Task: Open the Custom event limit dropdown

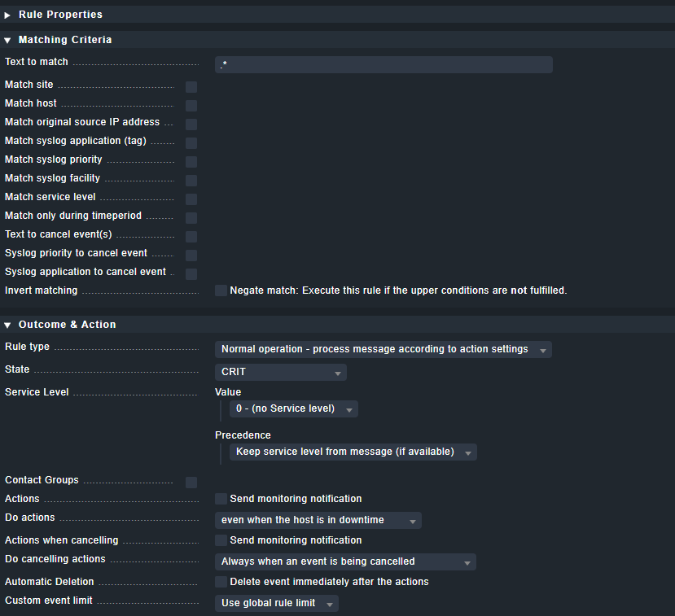Action: [x=276, y=603]
